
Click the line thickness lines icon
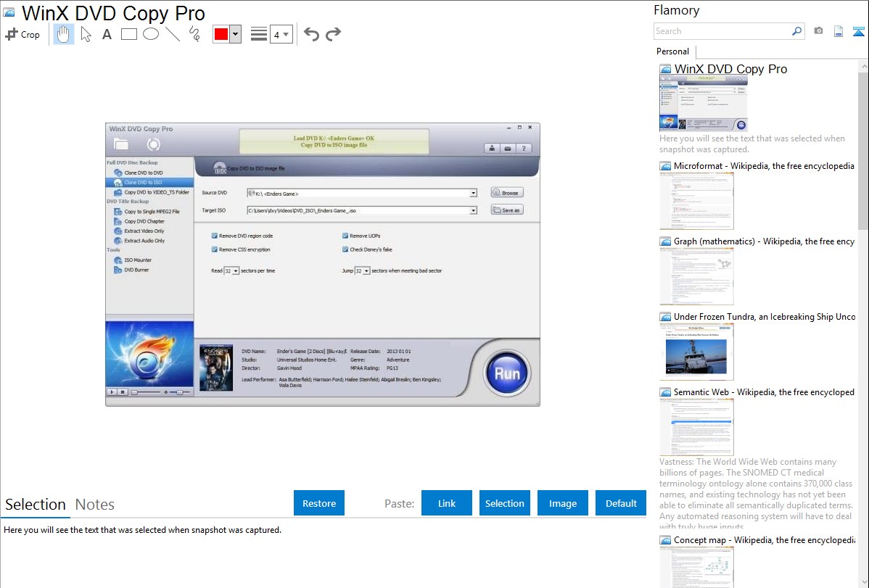(258, 34)
